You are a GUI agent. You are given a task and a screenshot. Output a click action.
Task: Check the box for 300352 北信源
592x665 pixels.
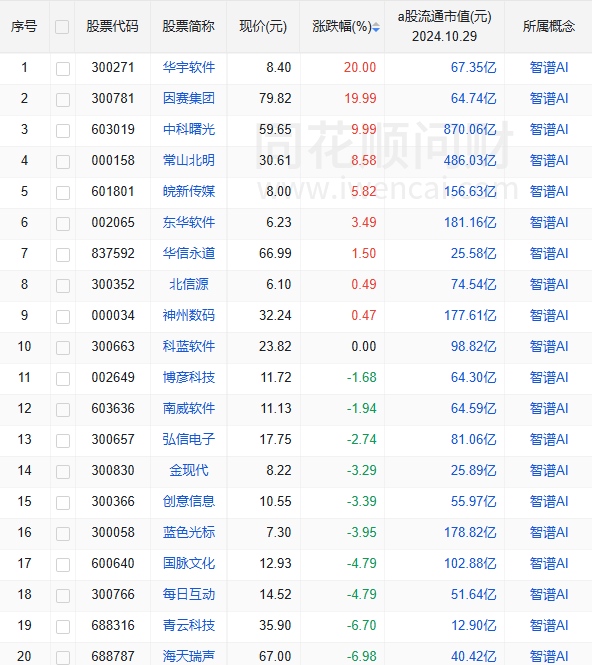63,285
